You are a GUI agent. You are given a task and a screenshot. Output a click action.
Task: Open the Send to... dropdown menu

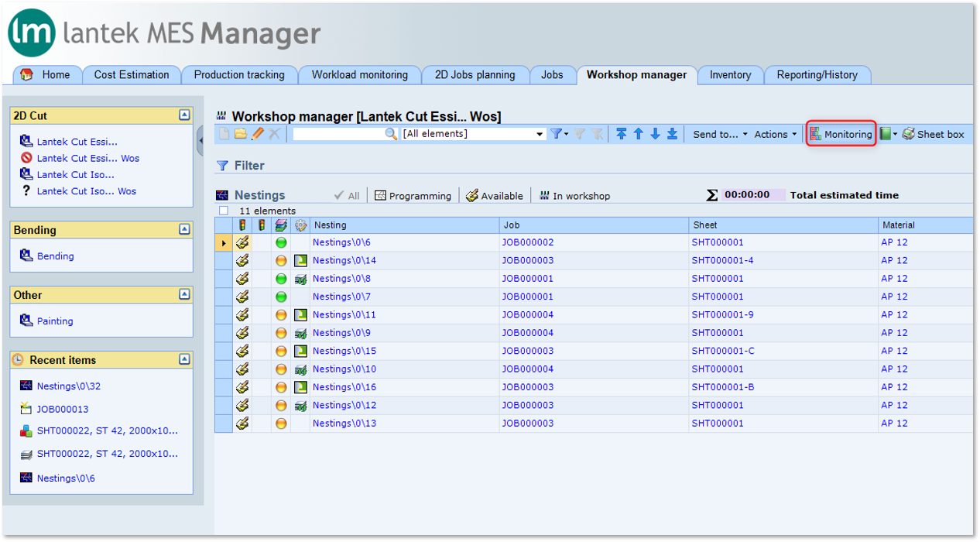click(x=720, y=134)
